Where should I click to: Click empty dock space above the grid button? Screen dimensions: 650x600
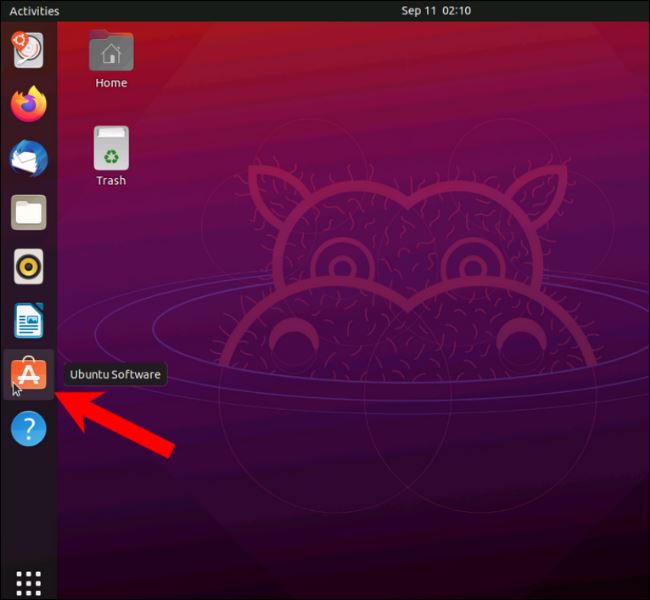(28, 510)
